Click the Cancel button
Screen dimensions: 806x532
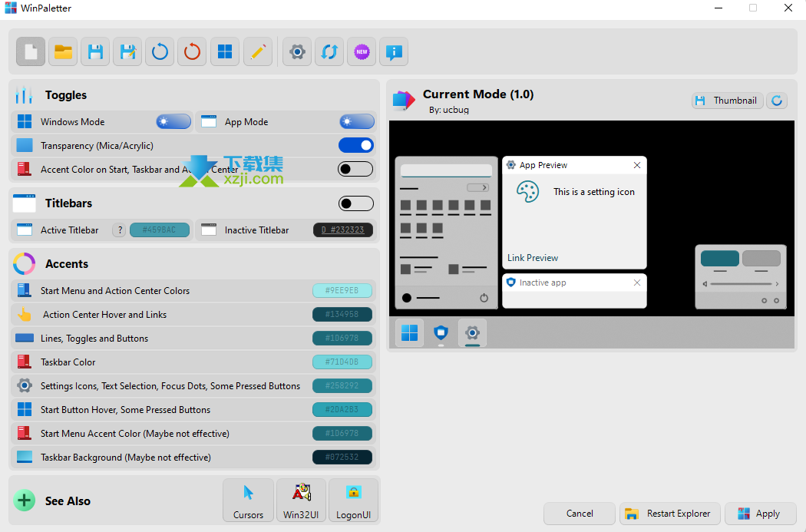580,514
